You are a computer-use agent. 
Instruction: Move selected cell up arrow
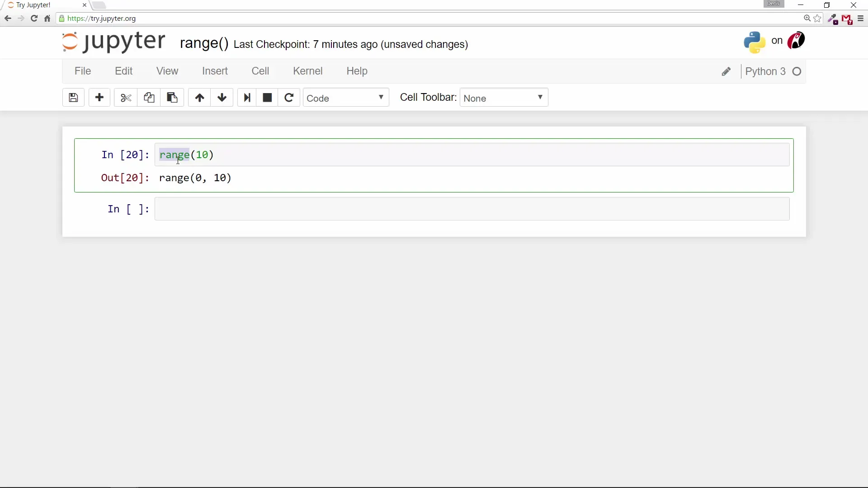[199, 98]
